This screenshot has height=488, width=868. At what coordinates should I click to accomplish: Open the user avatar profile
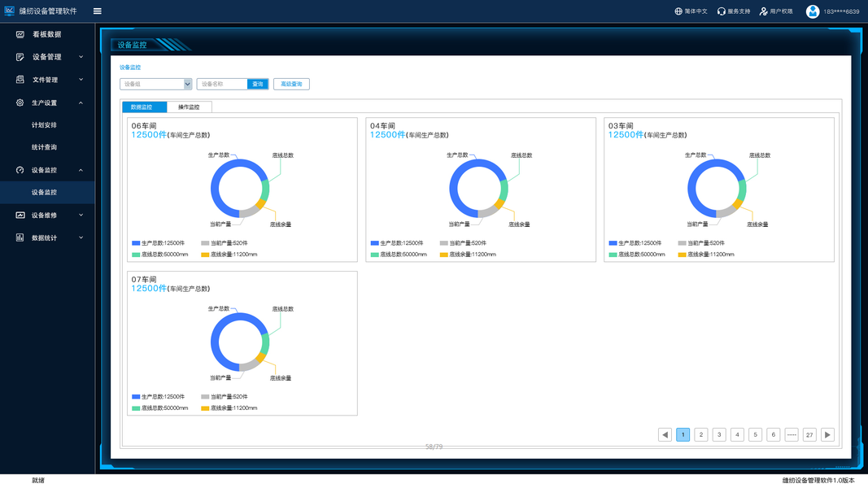812,11
